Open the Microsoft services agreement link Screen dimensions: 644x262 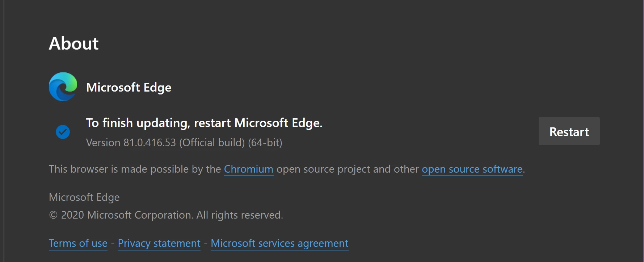coord(279,243)
